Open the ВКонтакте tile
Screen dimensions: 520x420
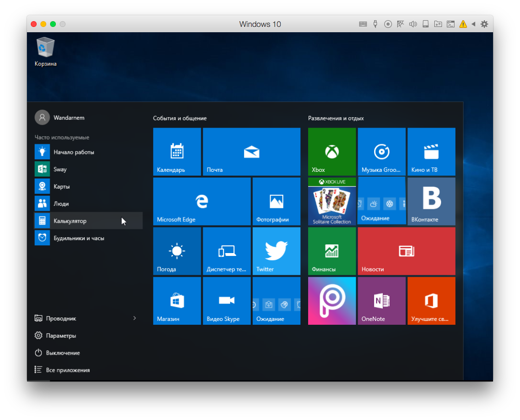pos(431,201)
